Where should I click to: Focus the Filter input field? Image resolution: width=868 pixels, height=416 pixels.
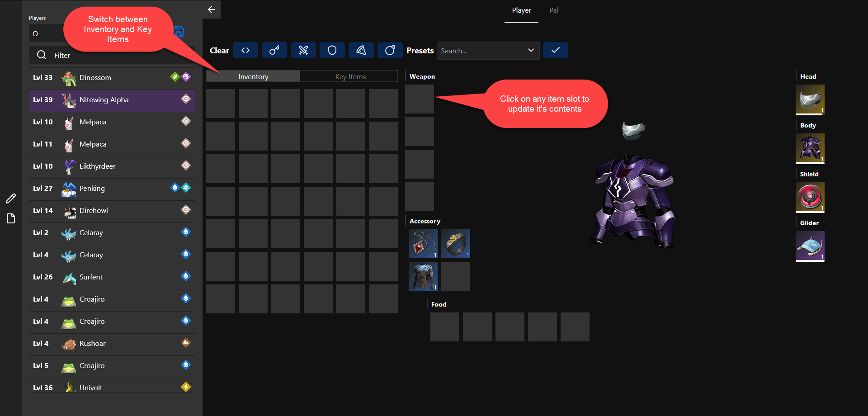point(112,55)
